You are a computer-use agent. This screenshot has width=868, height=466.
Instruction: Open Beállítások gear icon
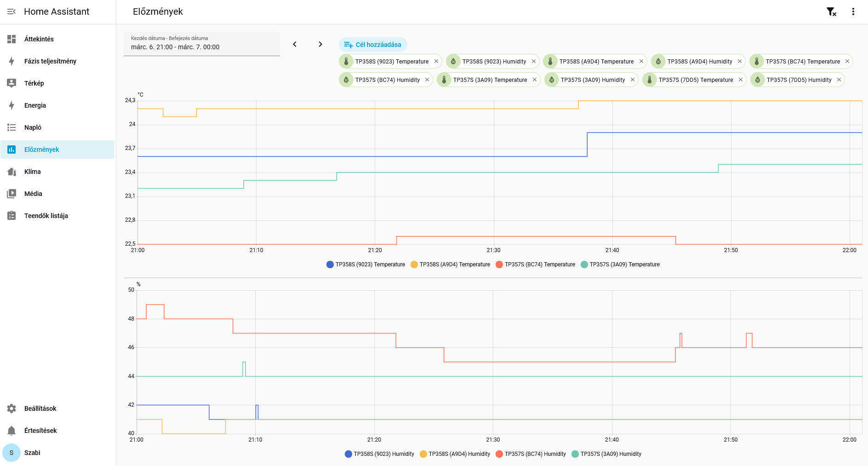(11, 408)
